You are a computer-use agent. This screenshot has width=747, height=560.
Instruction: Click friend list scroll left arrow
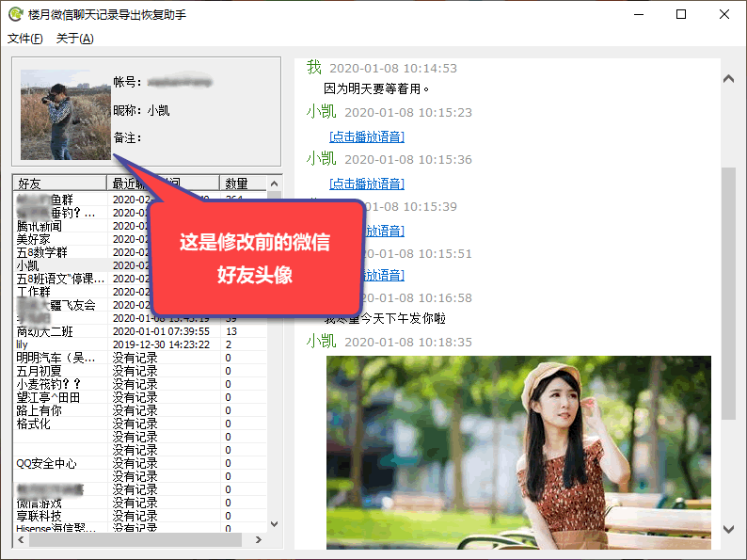[21, 540]
